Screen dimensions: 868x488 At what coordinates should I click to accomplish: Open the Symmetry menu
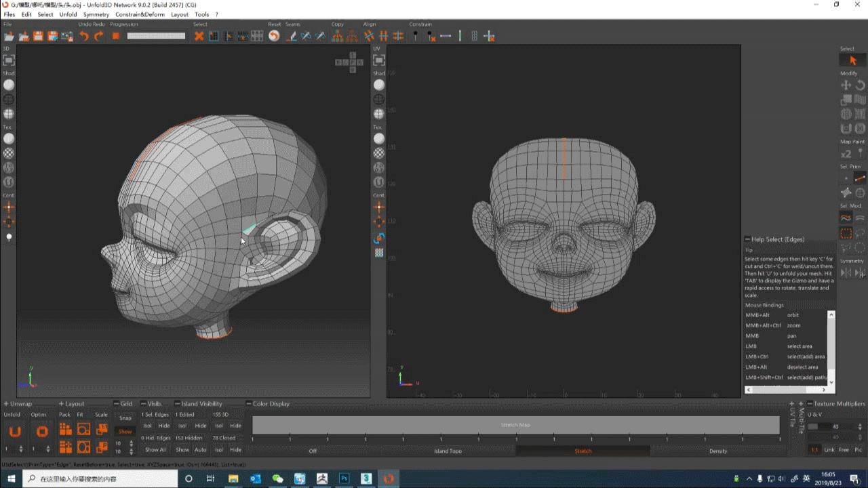(x=96, y=14)
